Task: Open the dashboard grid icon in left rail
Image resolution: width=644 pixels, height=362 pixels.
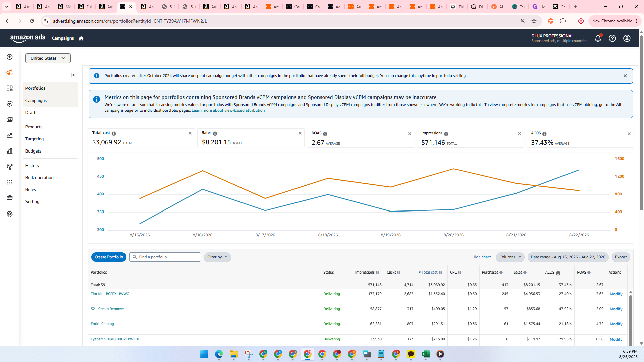Action: (10, 88)
